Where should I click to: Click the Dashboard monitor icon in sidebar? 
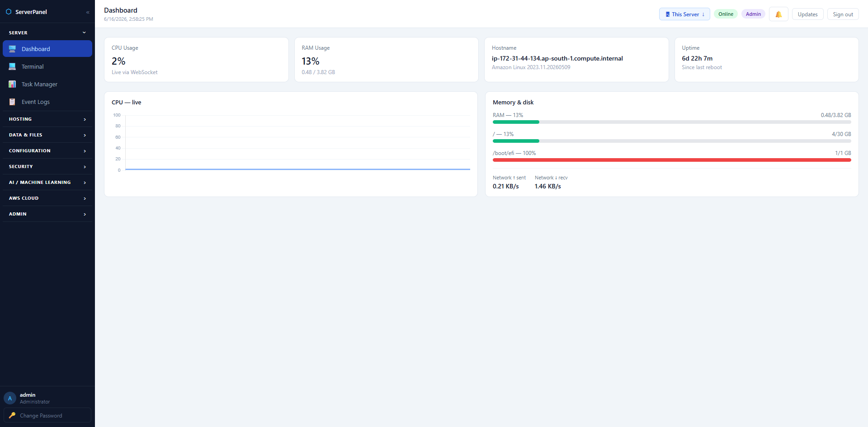pos(12,49)
